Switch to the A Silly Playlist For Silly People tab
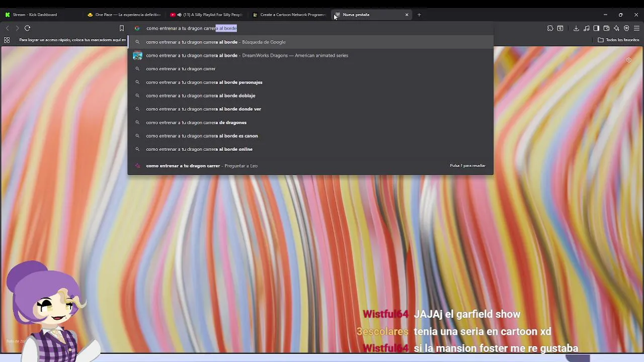 pyautogui.click(x=207, y=15)
